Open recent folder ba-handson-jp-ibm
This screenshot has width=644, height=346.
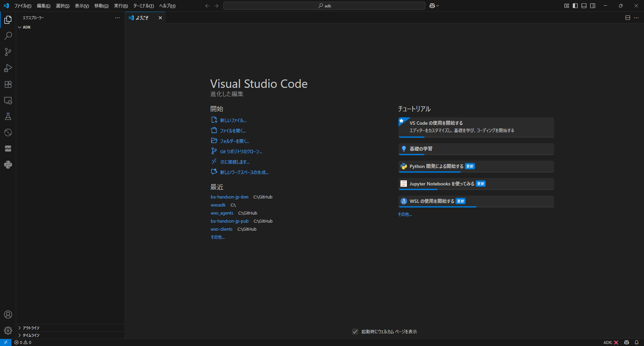click(x=229, y=197)
